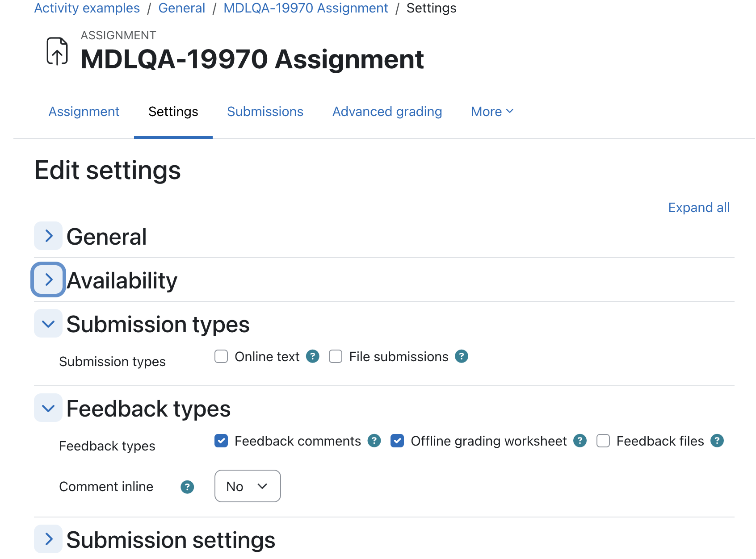756x559 pixels.
Task: Expand the General section
Action: [48, 236]
